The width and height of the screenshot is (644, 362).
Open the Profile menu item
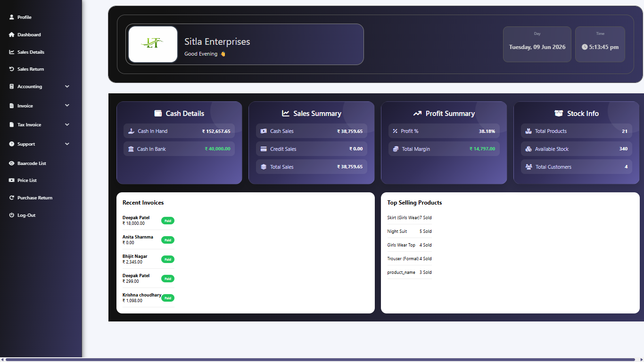(25, 17)
